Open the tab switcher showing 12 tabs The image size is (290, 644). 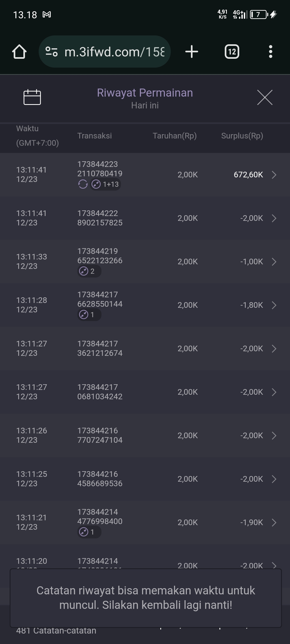click(232, 52)
